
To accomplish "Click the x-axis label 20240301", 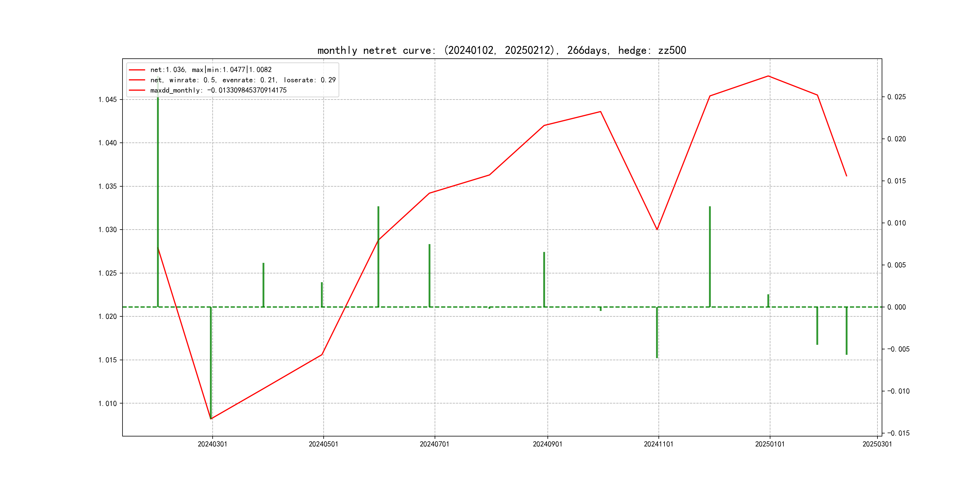I will tap(212, 444).
